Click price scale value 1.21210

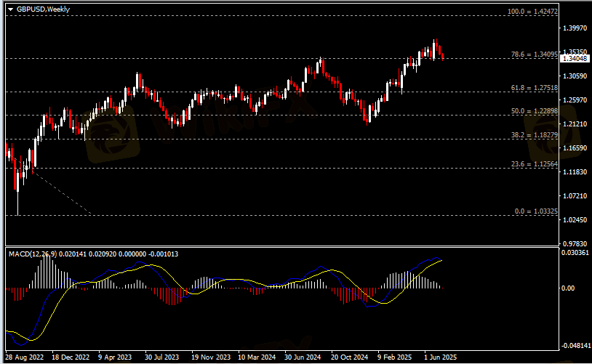[575, 124]
